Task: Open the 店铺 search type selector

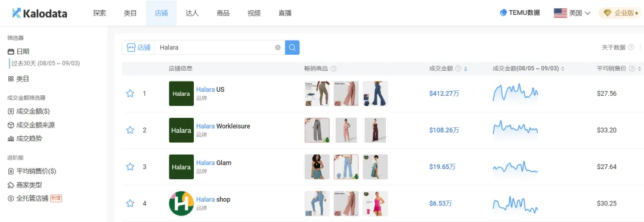Action: (138, 48)
